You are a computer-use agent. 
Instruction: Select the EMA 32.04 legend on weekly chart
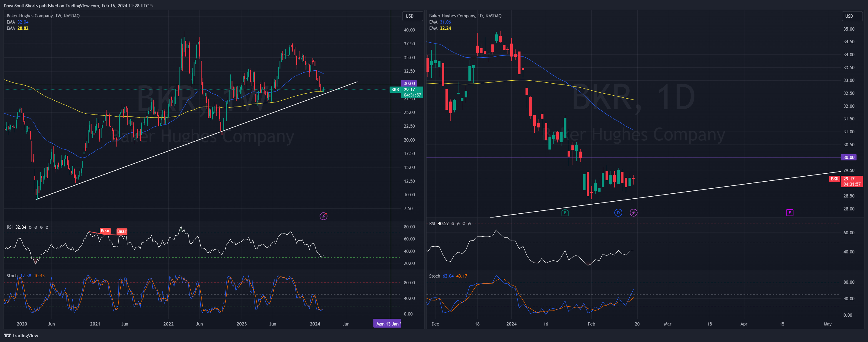18,22
